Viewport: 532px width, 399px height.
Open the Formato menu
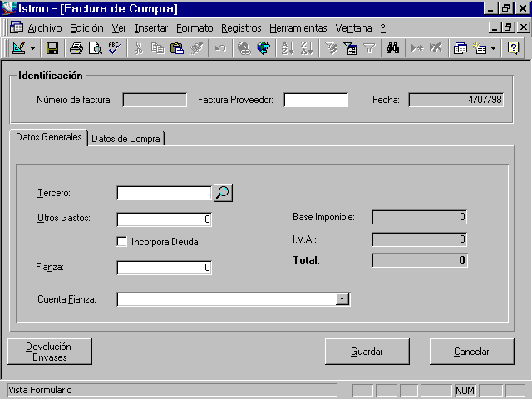(195, 27)
